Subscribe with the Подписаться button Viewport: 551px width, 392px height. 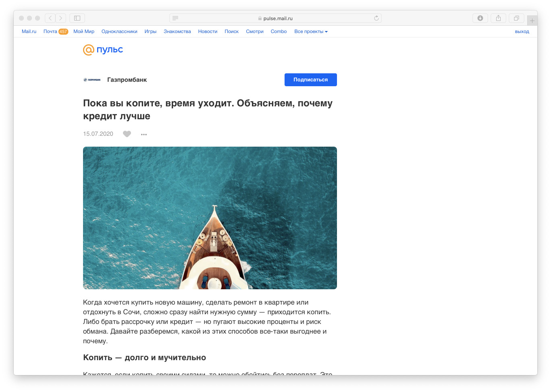tap(311, 80)
